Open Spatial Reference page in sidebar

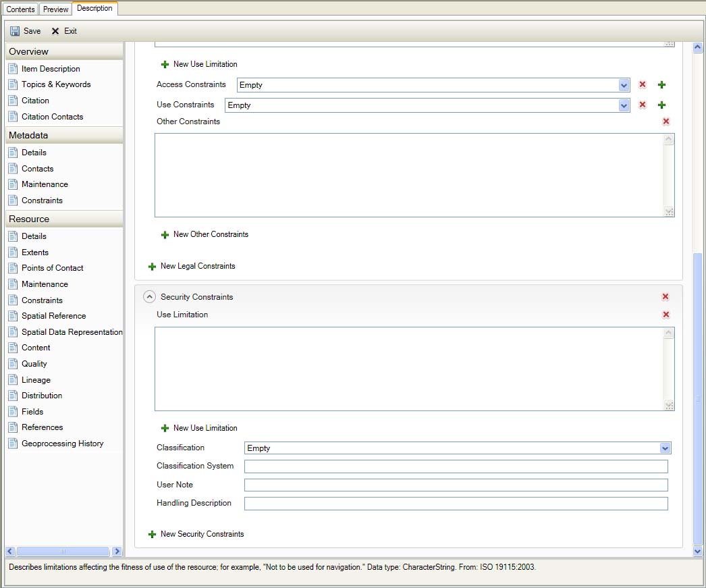(53, 316)
